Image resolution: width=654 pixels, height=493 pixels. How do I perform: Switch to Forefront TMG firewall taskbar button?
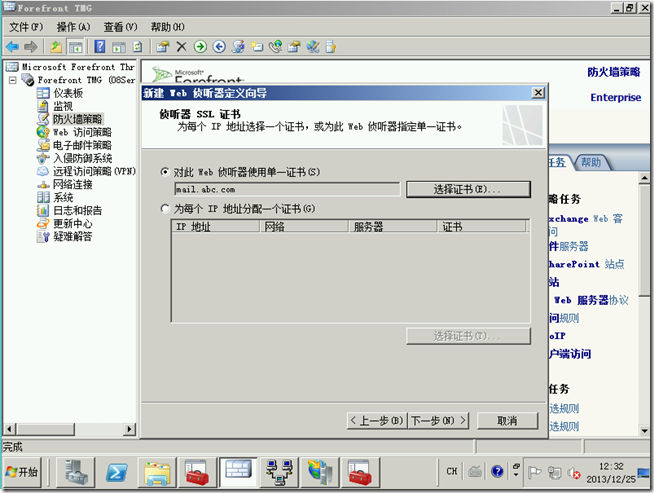click(238, 472)
